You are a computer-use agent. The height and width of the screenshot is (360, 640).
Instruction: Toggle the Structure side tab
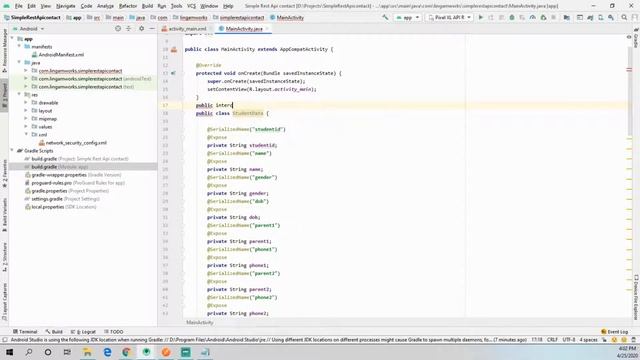click(x=4, y=257)
